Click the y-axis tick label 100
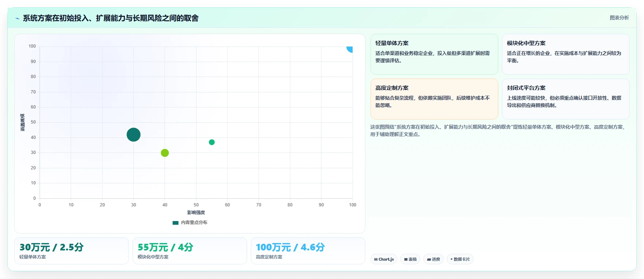This screenshot has width=644, height=279. point(32,46)
